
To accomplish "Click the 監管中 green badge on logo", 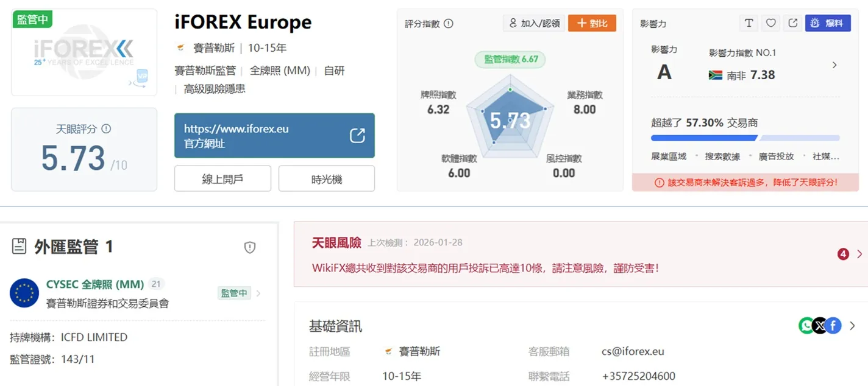I will [x=32, y=18].
